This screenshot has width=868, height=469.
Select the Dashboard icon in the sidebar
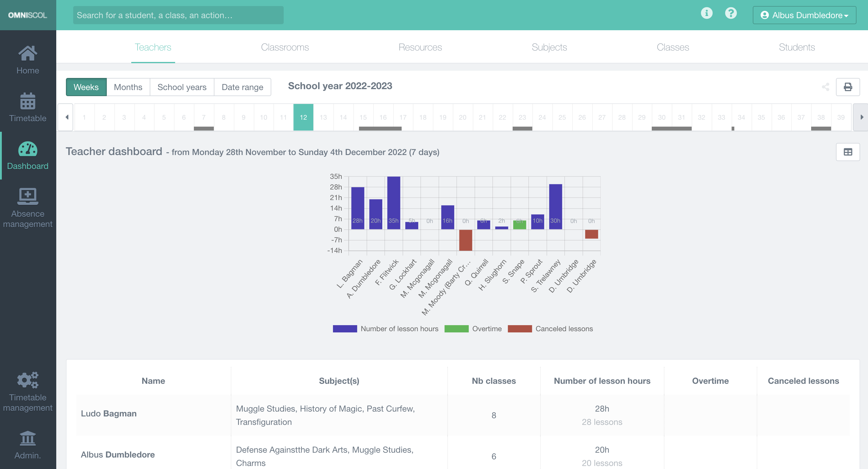click(x=28, y=156)
